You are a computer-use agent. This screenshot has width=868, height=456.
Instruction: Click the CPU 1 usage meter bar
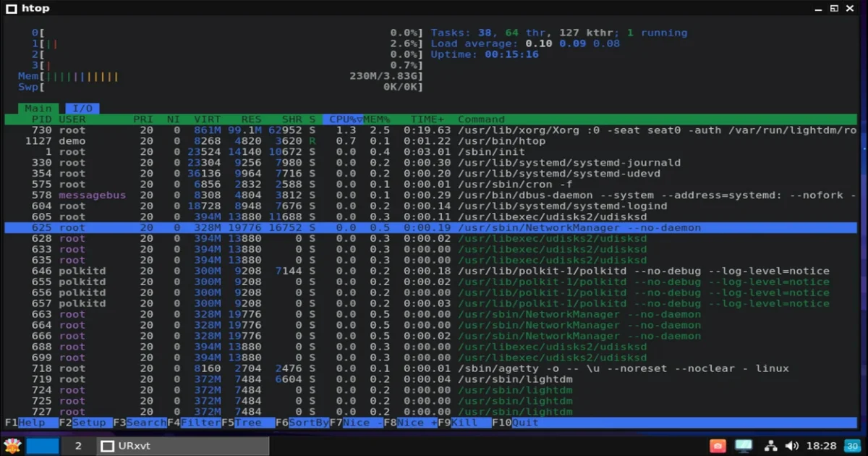(226, 43)
